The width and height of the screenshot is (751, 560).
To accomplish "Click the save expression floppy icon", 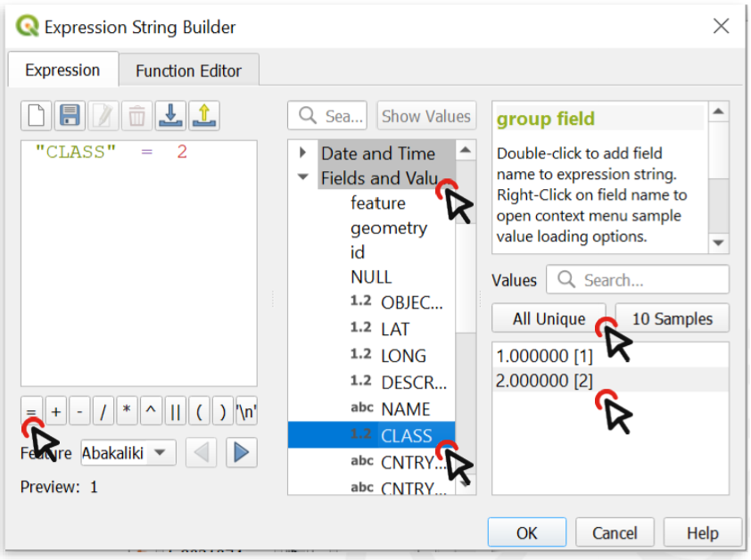I will pos(70,116).
